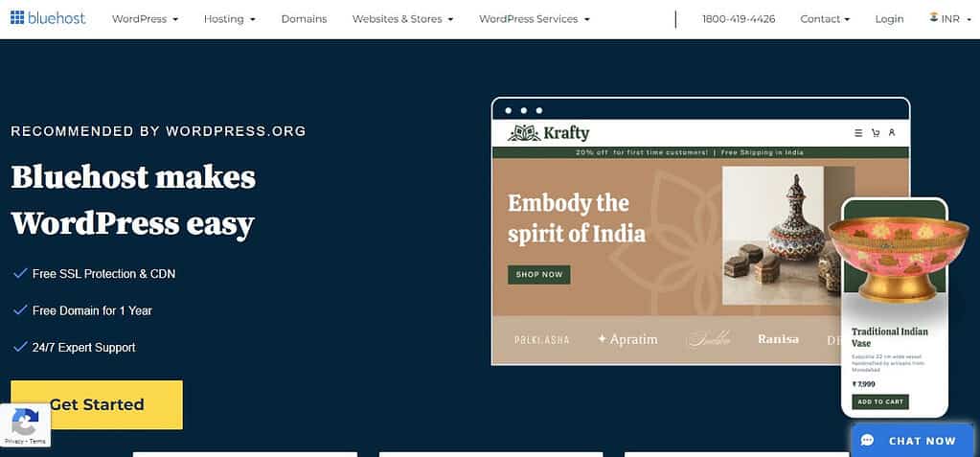Image resolution: width=980 pixels, height=457 pixels.
Task: Open the INR currency selector
Action: [950, 19]
